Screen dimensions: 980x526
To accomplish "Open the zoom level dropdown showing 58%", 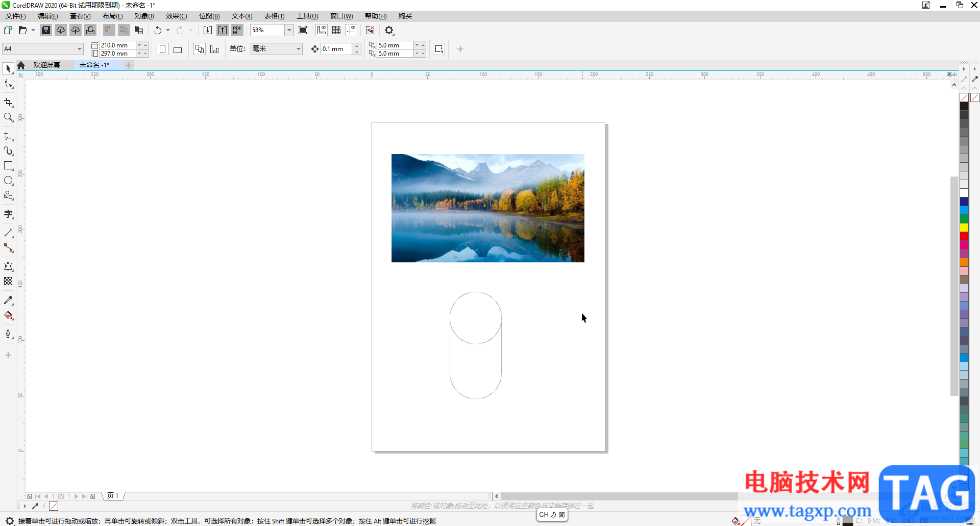I will pyautogui.click(x=289, y=30).
